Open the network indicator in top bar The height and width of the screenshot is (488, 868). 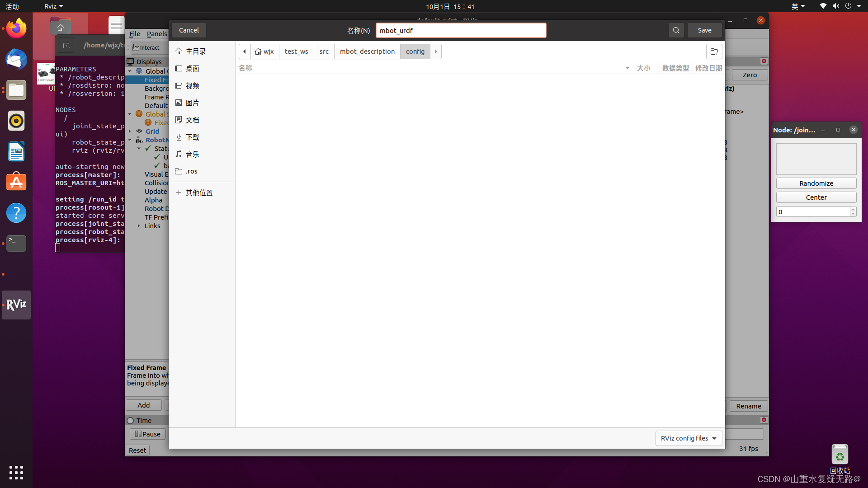point(823,6)
